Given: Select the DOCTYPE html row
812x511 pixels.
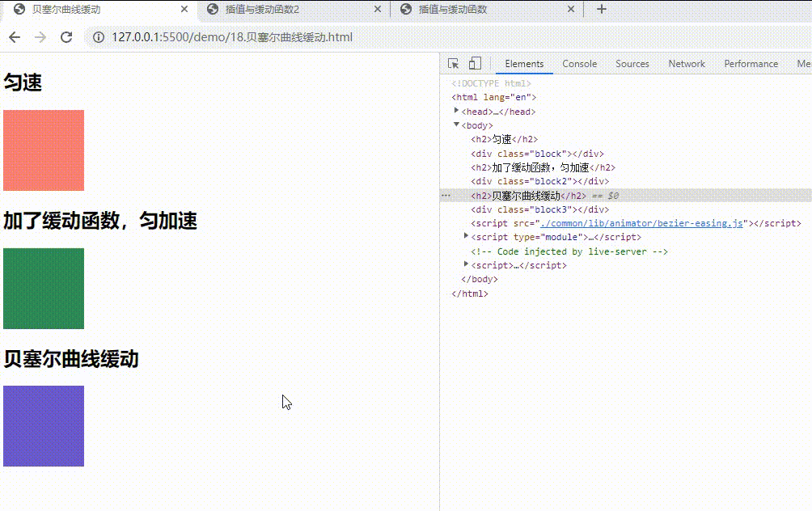Looking at the screenshot, I should pyautogui.click(x=491, y=83).
